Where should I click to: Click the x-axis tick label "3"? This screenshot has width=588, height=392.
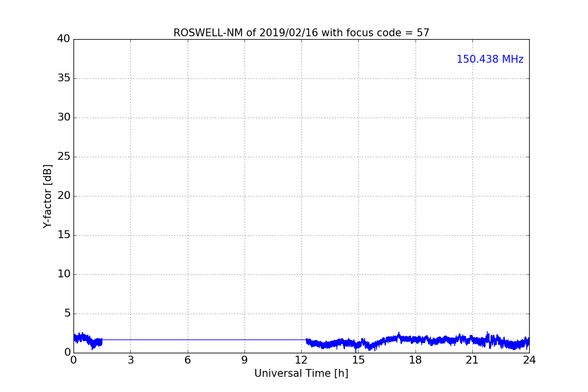click(130, 360)
